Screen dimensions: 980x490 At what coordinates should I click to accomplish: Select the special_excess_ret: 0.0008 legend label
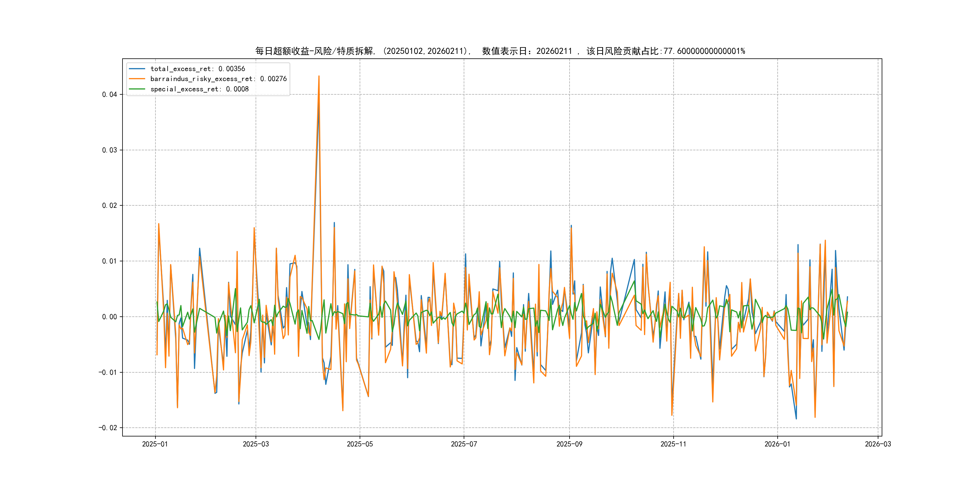[199, 89]
